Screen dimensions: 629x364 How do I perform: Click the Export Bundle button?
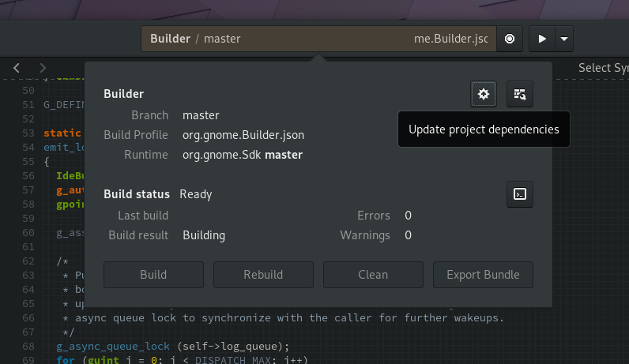[483, 275]
